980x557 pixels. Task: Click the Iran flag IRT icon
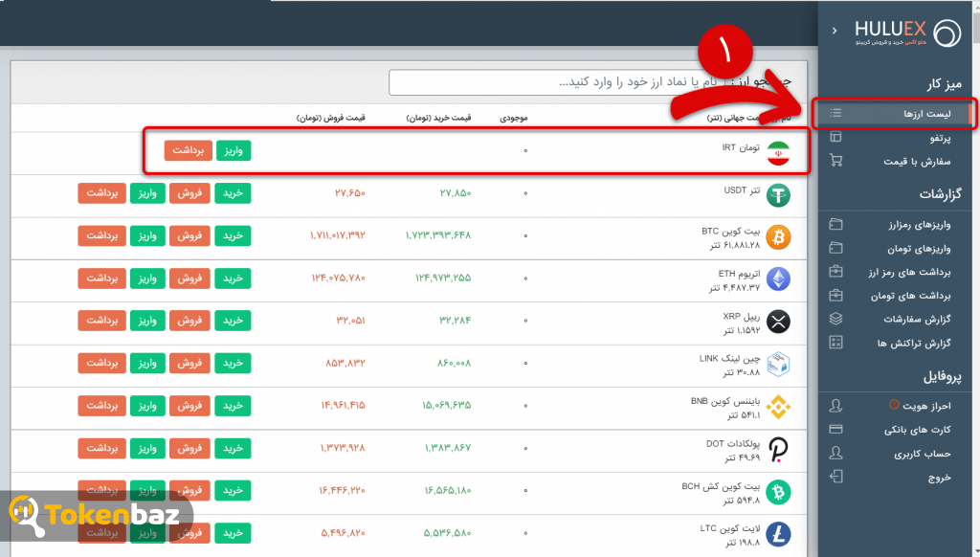(x=778, y=153)
